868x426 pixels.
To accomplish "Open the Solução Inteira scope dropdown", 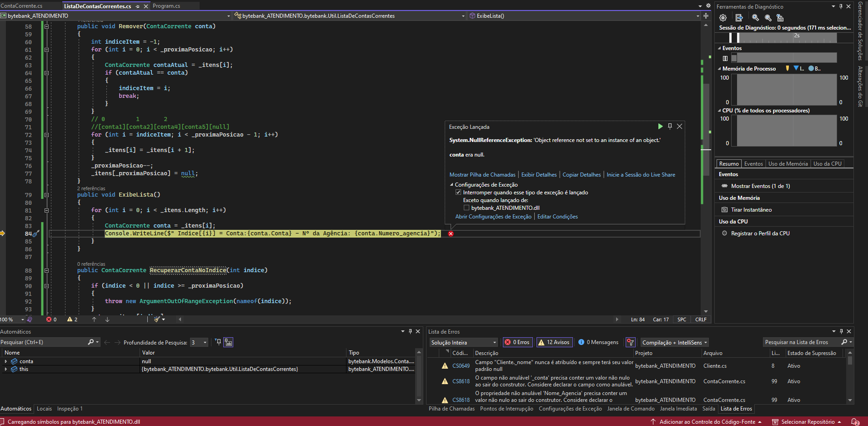I will click(x=464, y=342).
